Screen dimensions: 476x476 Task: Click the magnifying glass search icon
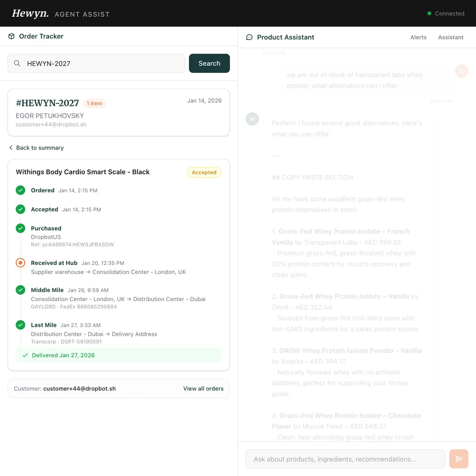(x=17, y=63)
